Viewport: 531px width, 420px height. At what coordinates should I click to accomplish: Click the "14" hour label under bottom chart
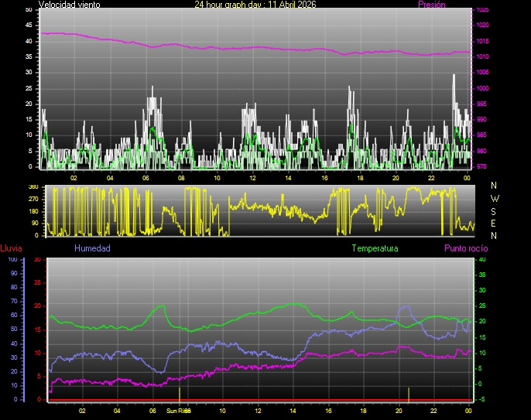pos(293,411)
